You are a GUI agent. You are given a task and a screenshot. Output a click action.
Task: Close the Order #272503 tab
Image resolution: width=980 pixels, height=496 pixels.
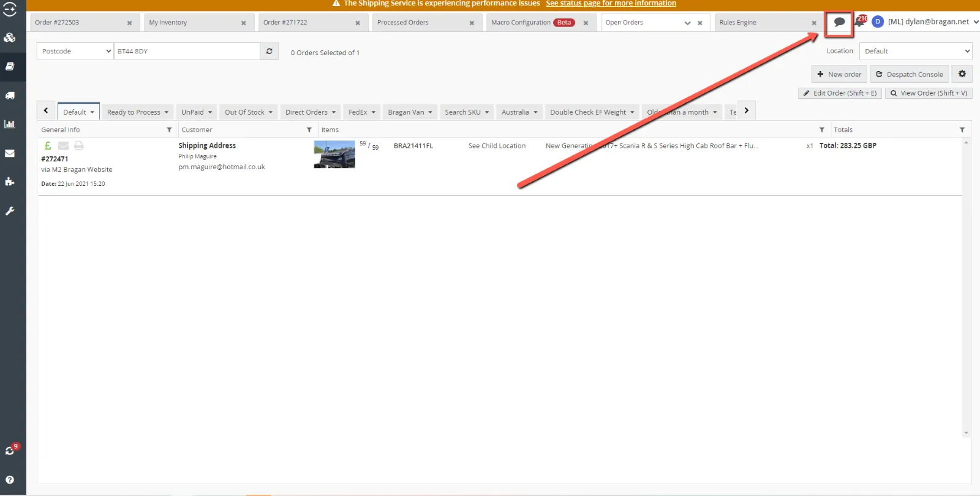[x=129, y=23]
